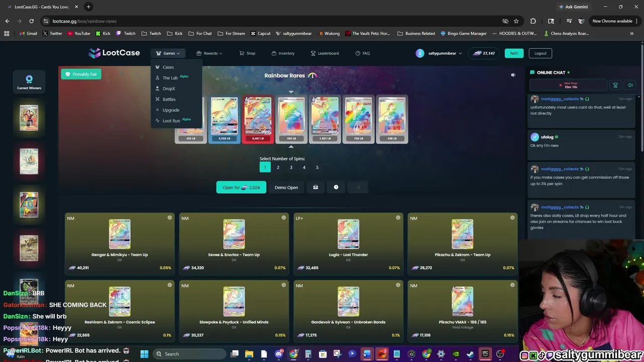Click the Gengar & Mimikyu card image

tap(120, 234)
